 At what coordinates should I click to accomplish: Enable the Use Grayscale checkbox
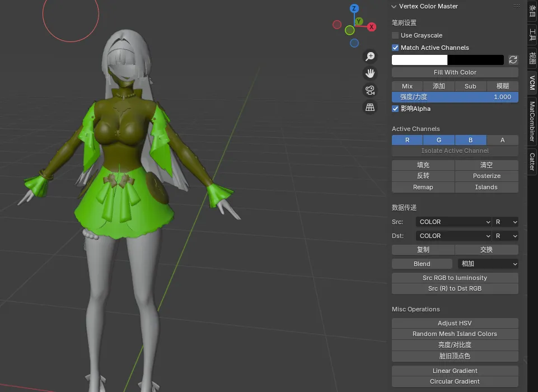(x=395, y=35)
